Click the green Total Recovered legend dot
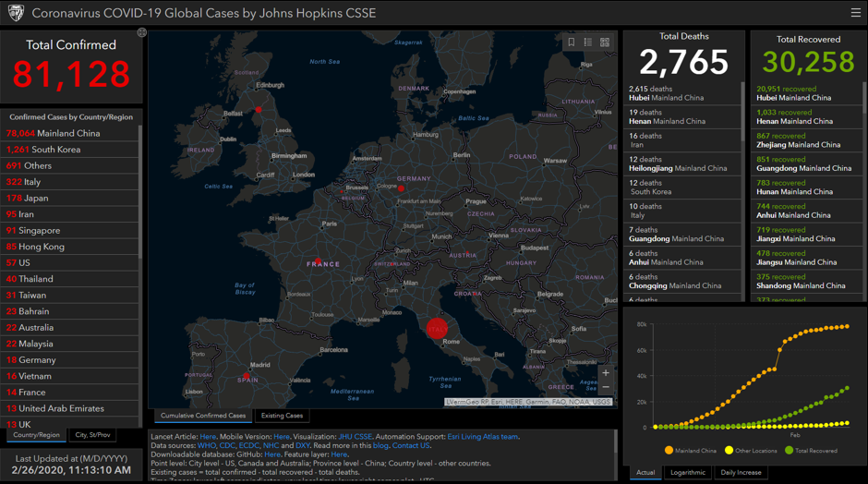 click(790, 450)
